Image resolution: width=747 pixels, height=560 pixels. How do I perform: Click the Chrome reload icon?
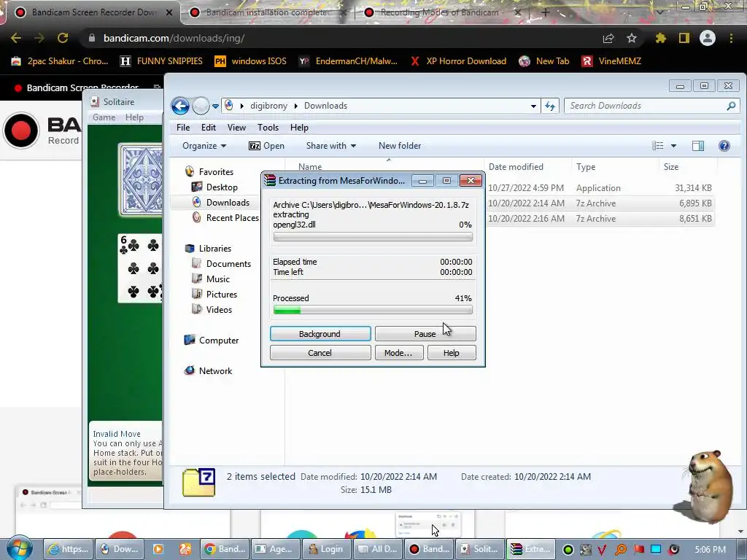pos(63,38)
